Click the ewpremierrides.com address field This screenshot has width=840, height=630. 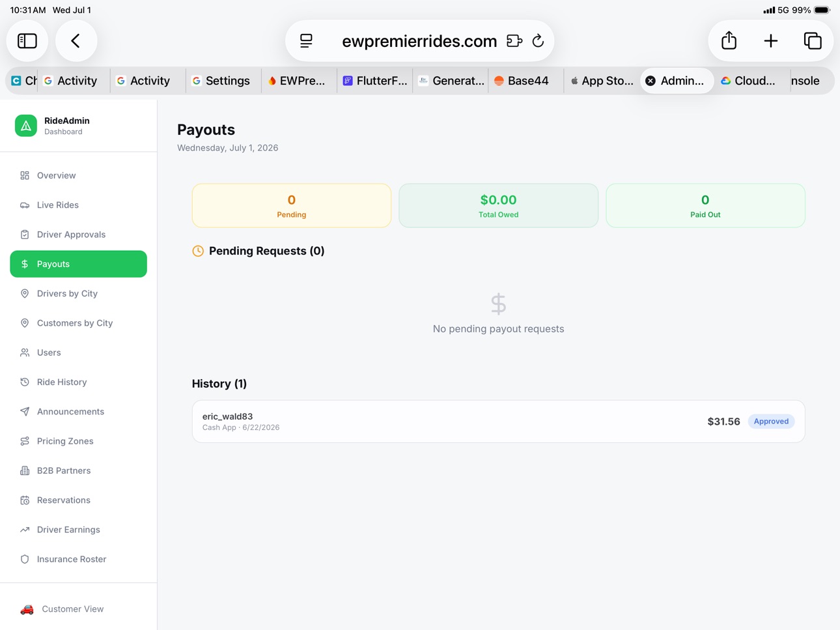[x=419, y=41]
